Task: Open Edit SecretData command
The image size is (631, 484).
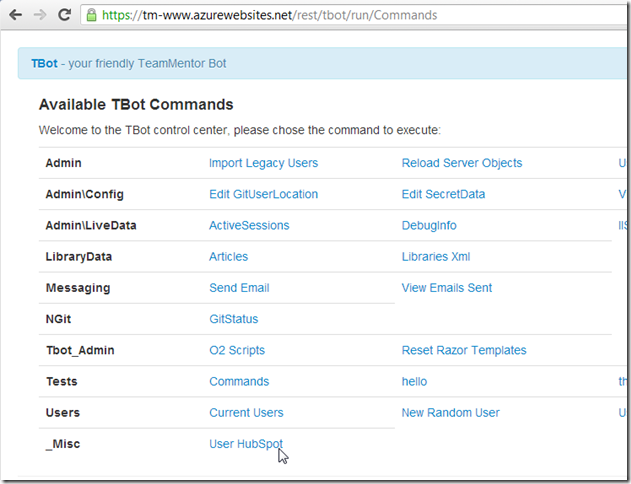Action: pyautogui.click(x=443, y=194)
